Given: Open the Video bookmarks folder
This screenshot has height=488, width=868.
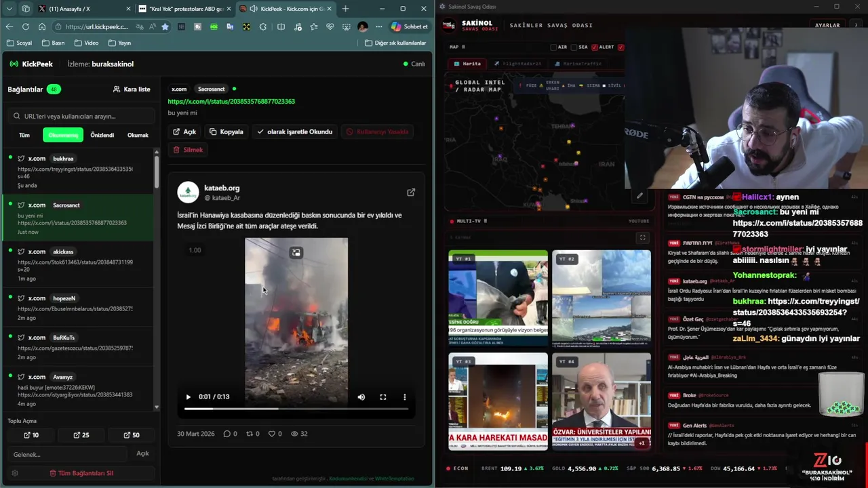Looking at the screenshot, I should (x=86, y=43).
